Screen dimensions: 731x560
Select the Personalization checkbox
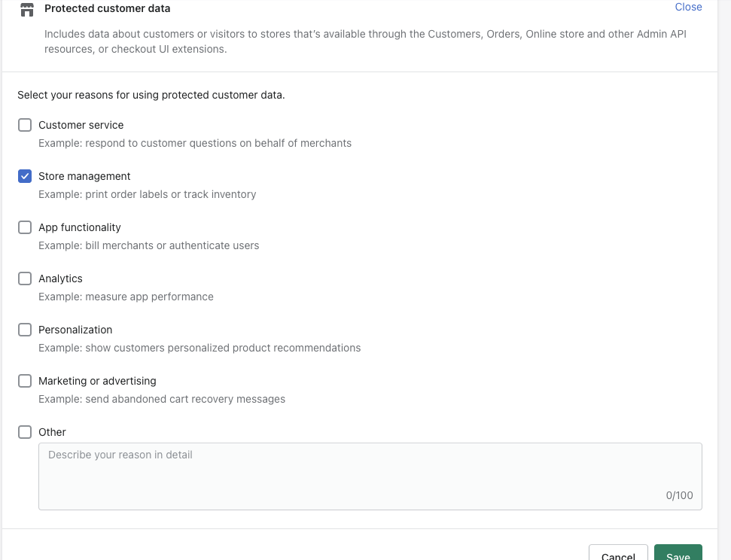(x=25, y=330)
